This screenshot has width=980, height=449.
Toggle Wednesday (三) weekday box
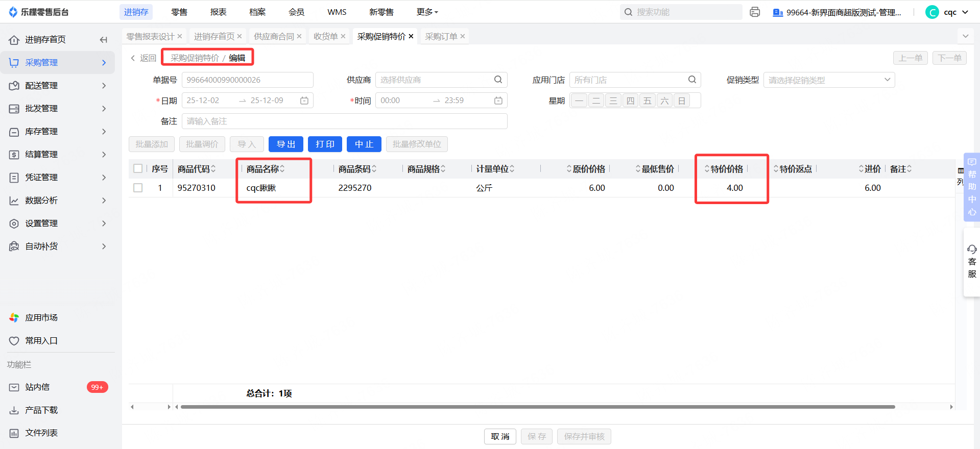pyautogui.click(x=613, y=101)
